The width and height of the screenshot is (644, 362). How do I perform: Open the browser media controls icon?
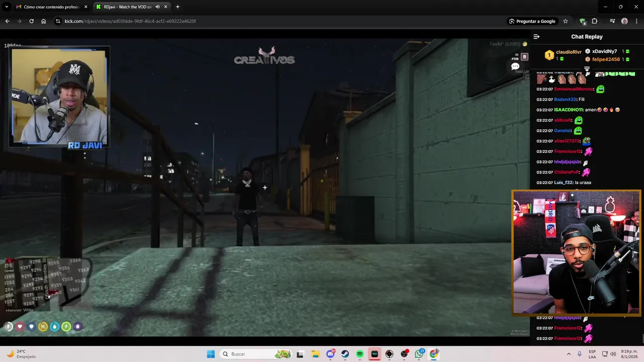pos(612,21)
